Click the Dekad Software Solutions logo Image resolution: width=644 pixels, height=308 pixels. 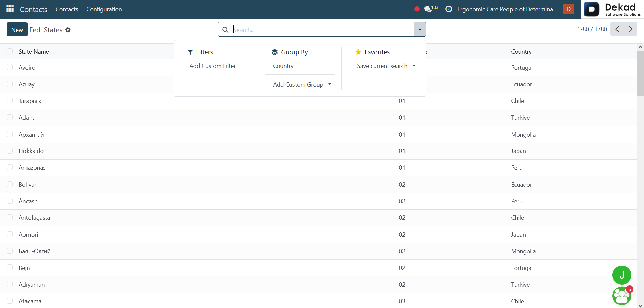point(612,9)
